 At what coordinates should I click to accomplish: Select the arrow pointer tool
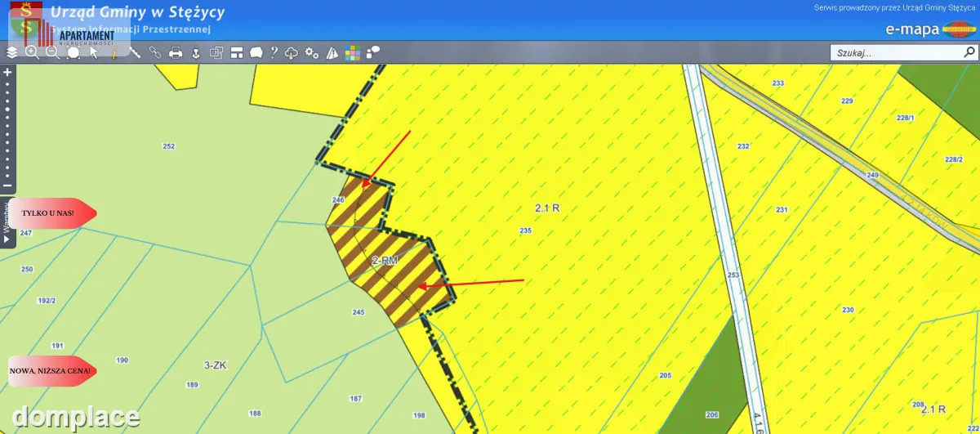click(94, 52)
